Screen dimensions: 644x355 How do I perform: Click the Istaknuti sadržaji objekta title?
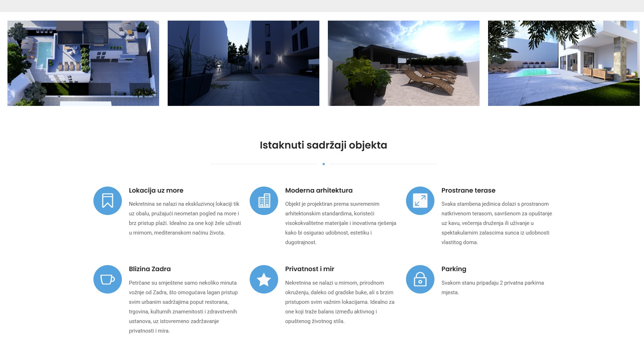coord(323,145)
